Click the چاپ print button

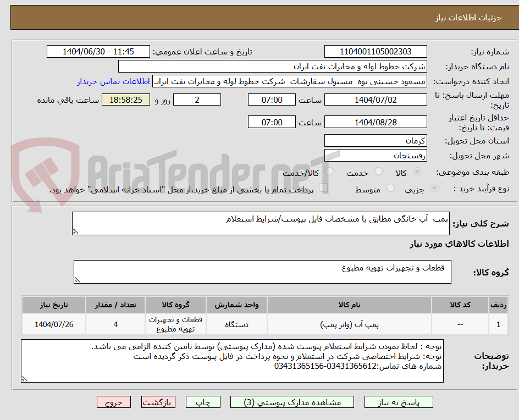(x=203, y=402)
